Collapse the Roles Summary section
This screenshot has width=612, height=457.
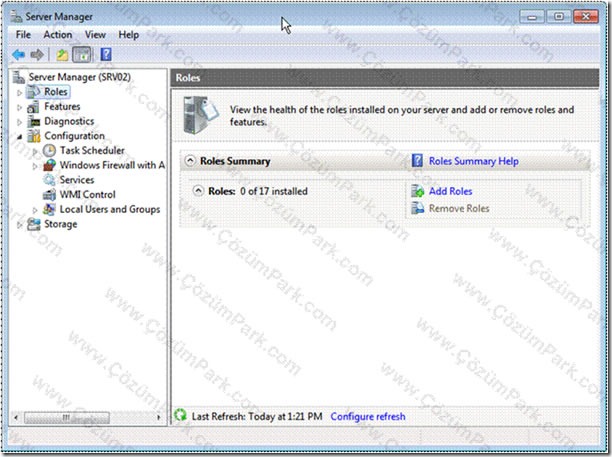(190, 160)
